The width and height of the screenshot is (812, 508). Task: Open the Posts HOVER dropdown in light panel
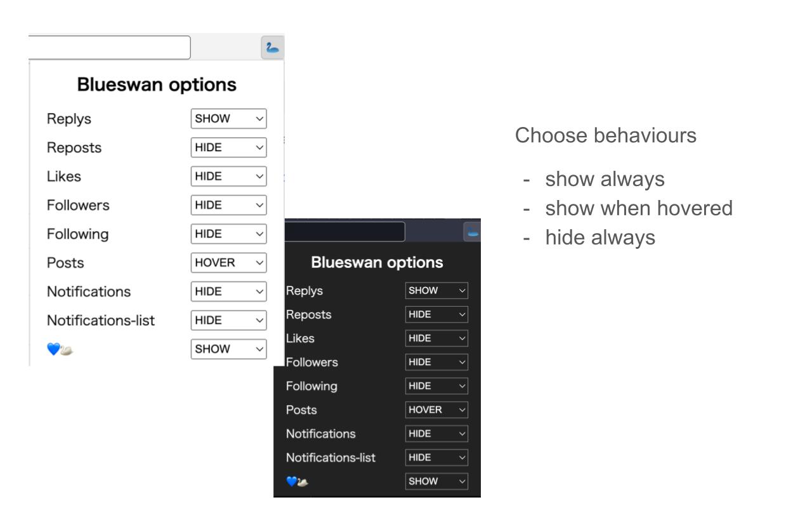pos(228,262)
